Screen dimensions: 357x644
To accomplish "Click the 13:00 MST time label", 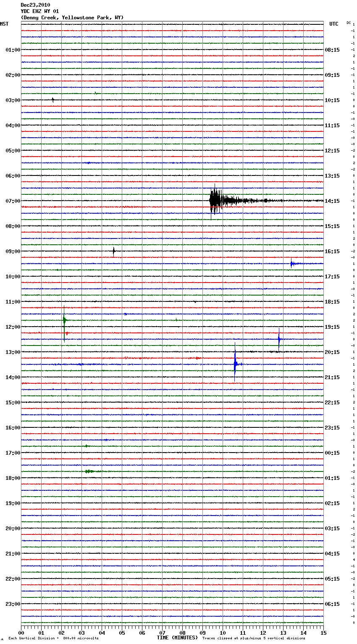I will (13, 352).
